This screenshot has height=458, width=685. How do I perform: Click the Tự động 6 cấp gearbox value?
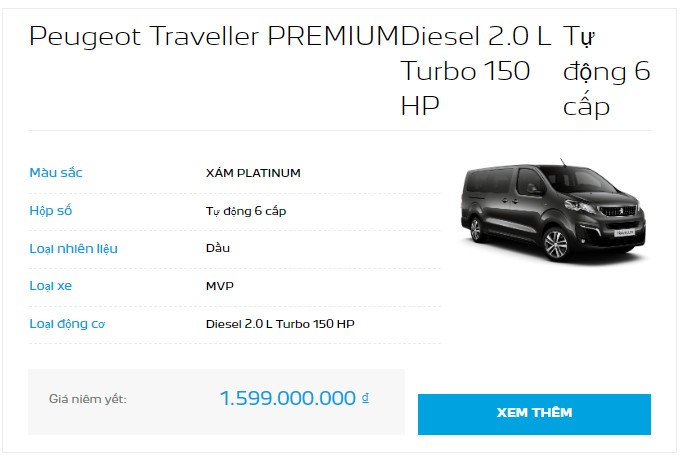pyautogui.click(x=246, y=211)
